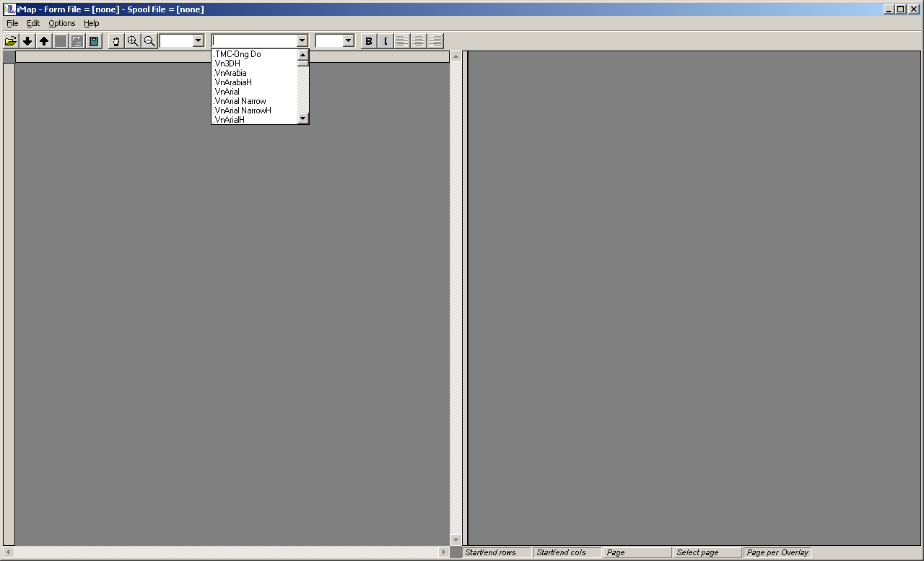The width and height of the screenshot is (924, 561).
Task: Choose .VnArial from the font list
Action: [x=227, y=92]
